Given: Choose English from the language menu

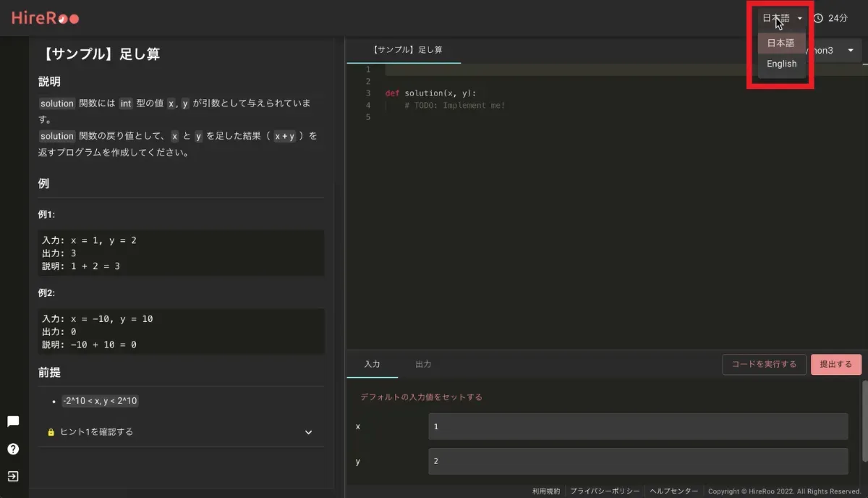Looking at the screenshot, I should pyautogui.click(x=781, y=64).
